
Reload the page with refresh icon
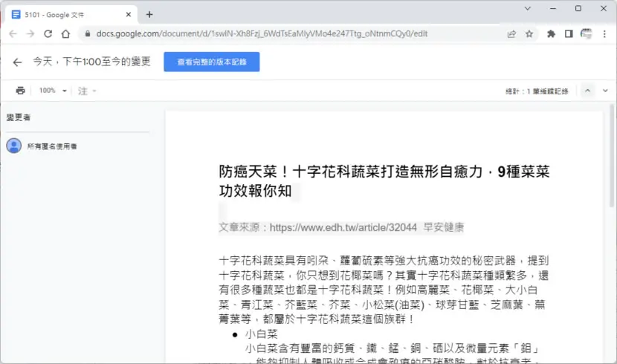(x=48, y=34)
